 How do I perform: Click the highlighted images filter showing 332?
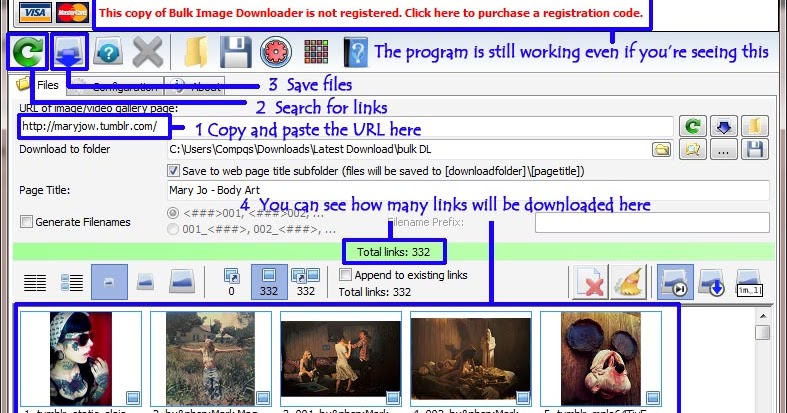point(269,282)
